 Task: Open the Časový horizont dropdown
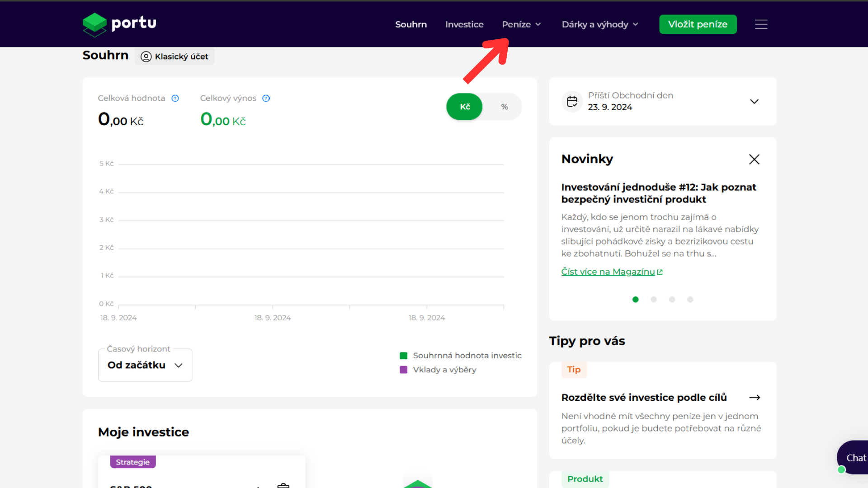145,365
